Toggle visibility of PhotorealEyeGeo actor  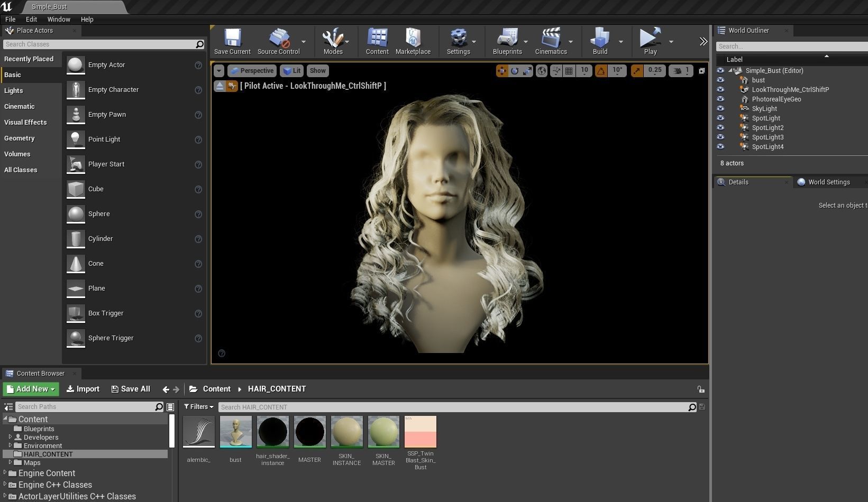tap(720, 99)
